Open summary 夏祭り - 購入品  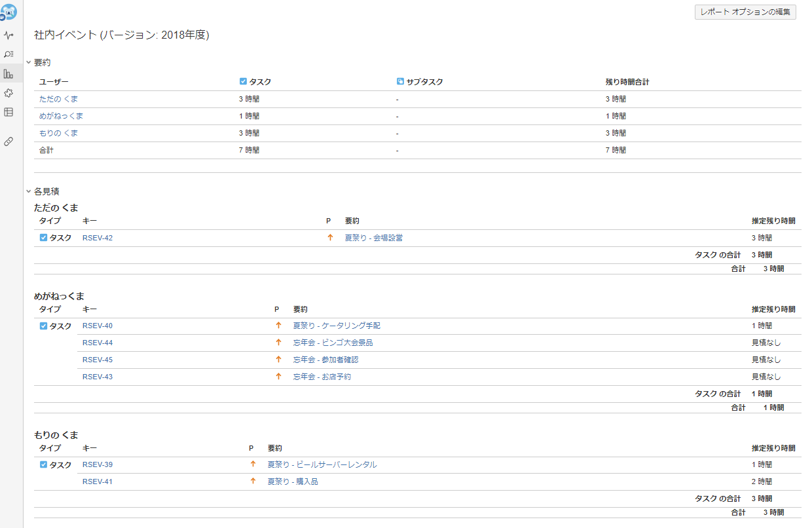pyautogui.click(x=293, y=481)
